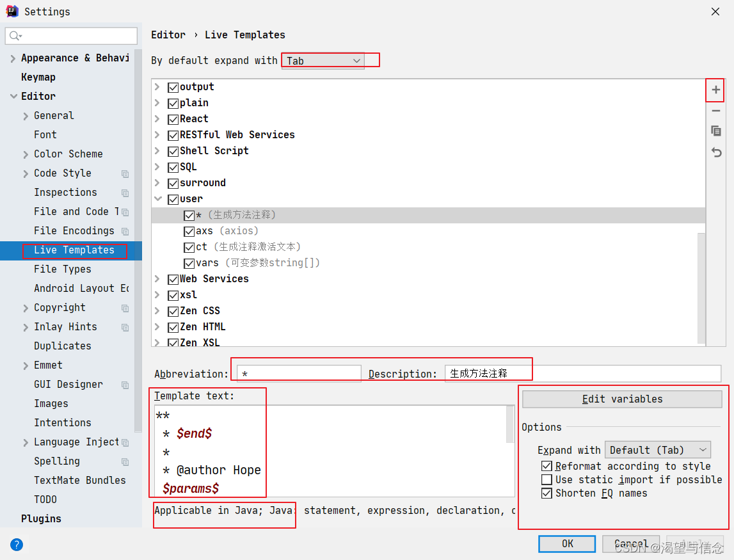Toggle the ct template checkbox
Screen dimensions: 734x560
click(189, 247)
